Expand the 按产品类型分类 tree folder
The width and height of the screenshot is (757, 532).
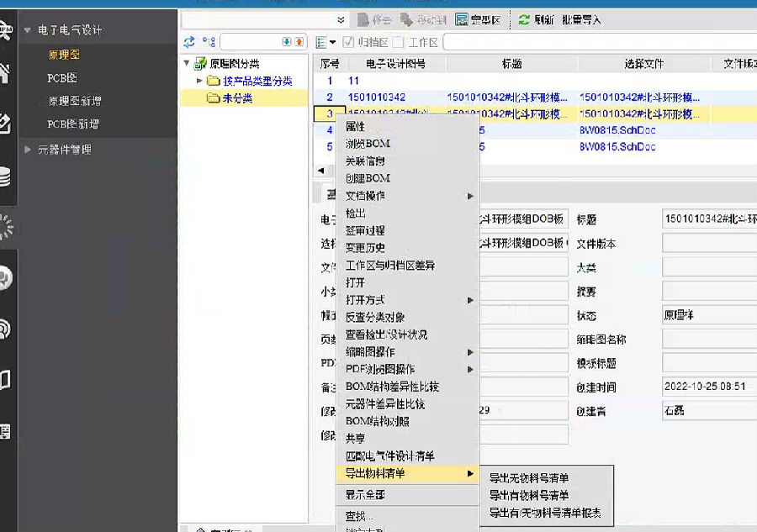coord(199,81)
